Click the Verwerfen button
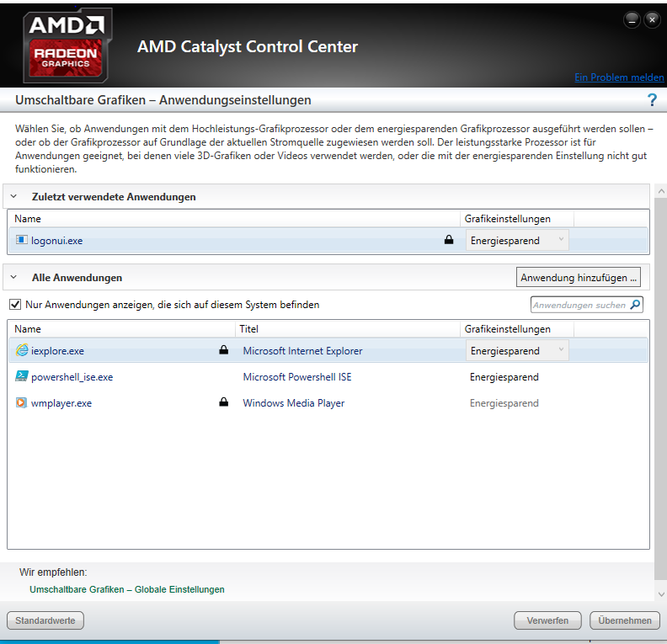 (x=547, y=620)
